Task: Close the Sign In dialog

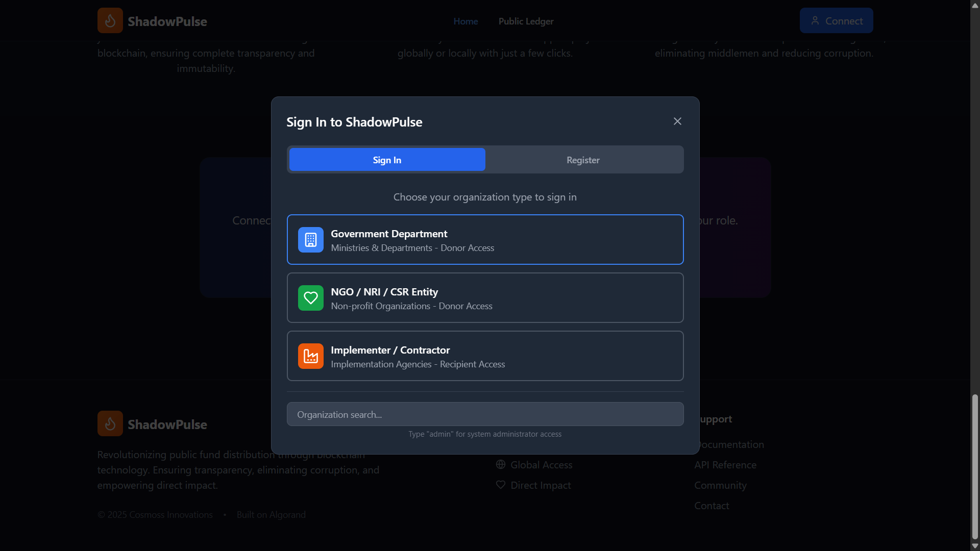Action: coord(677,121)
